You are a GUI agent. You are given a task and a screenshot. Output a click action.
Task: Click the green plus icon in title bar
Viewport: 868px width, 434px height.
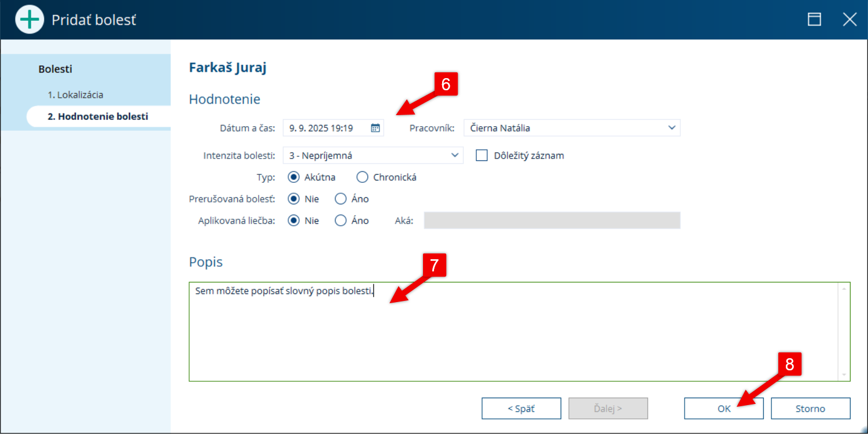[30, 20]
